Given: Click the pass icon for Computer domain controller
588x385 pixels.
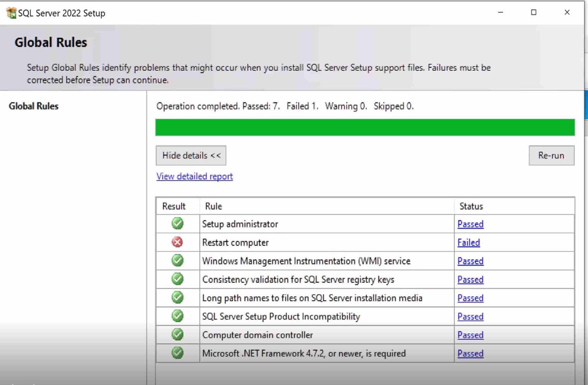Looking at the screenshot, I should click(x=177, y=334).
